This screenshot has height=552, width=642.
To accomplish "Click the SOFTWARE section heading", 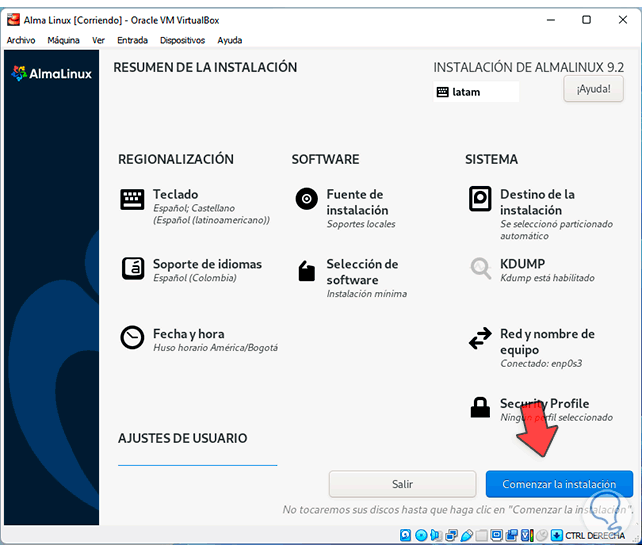I will [326, 159].
